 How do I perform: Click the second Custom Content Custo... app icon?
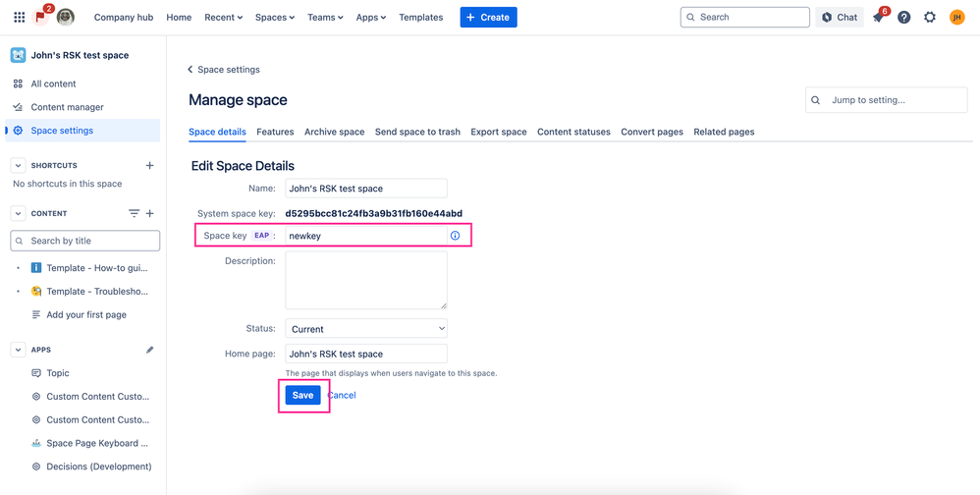[x=36, y=420]
